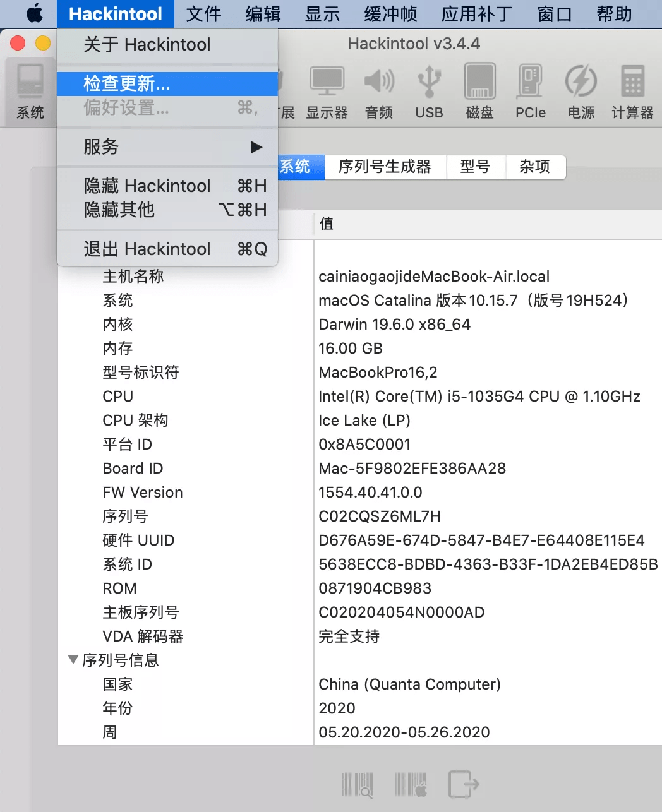The width and height of the screenshot is (662, 812).
Task: Select 关于 Hackintool menu entry
Action: click(x=167, y=44)
